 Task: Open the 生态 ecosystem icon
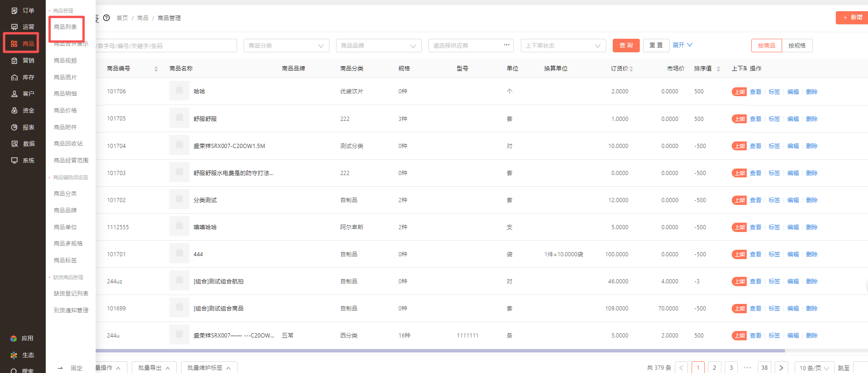tap(14, 355)
